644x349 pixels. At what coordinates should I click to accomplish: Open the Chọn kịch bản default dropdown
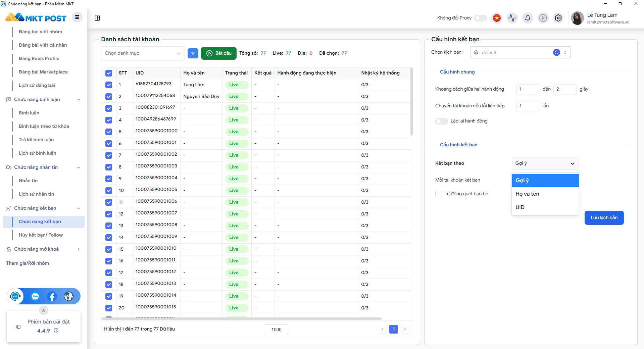pyautogui.click(x=521, y=52)
